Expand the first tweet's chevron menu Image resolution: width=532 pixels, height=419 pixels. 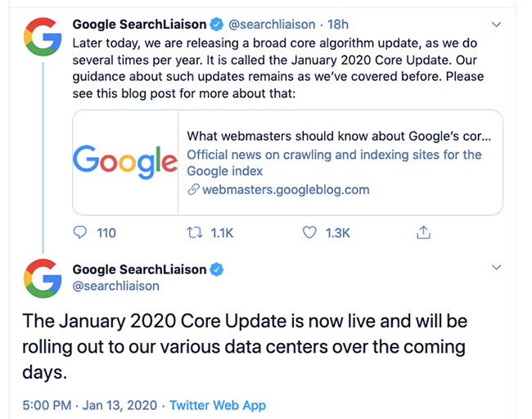coord(496,25)
